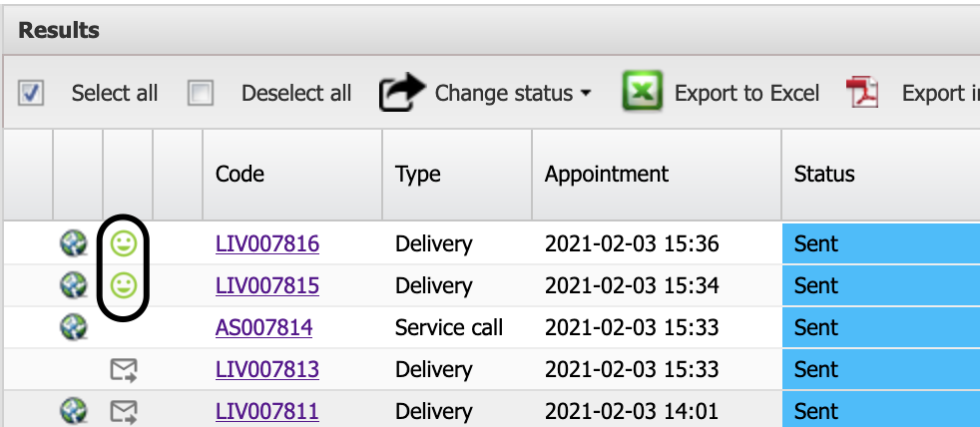Click the green Excel export icon
Image resolution: width=980 pixels, height=427 pixels.
pyautogui.click(x=642, y=93)
